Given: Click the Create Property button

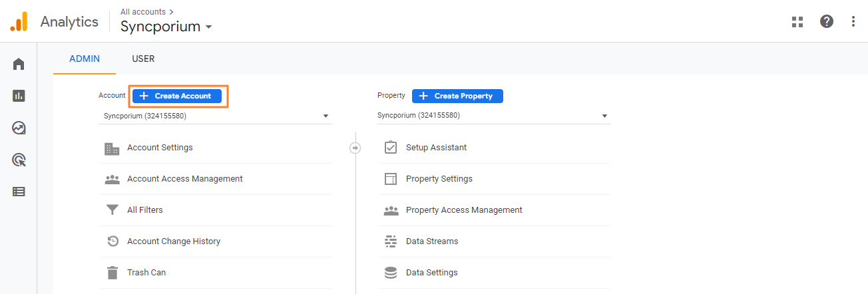Looking at the screenshot, I should click(457, 96).
